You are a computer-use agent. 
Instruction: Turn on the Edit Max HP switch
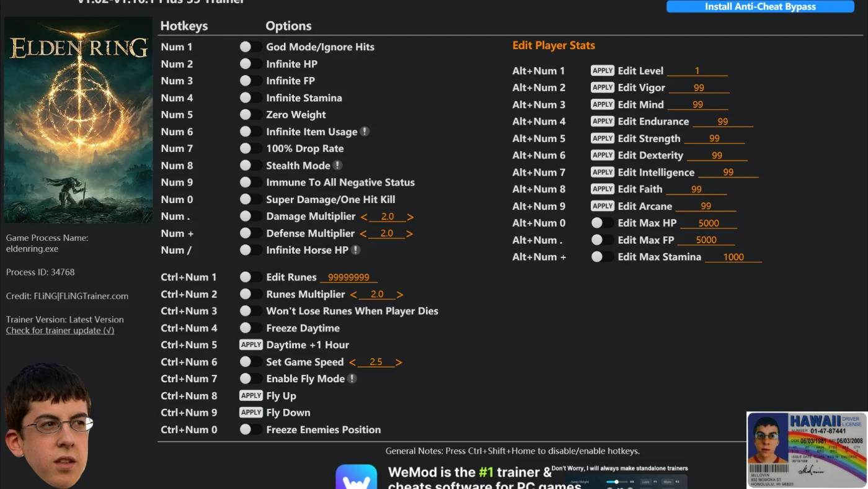pyautogui.click(x=601, y=223)
